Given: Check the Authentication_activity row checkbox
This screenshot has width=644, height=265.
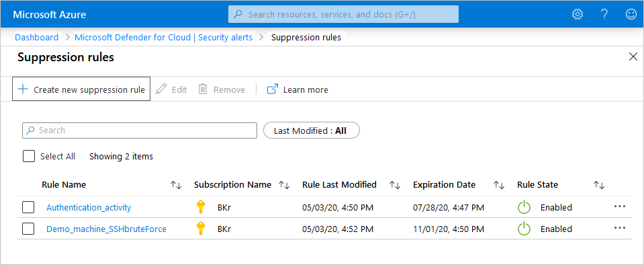Looking at the screenshot, I should click(x=28, y=207).
